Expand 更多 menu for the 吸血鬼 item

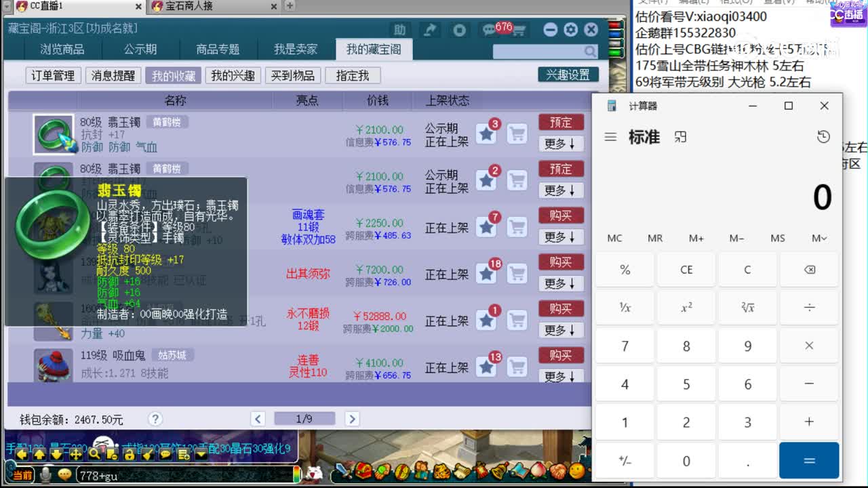561,377
